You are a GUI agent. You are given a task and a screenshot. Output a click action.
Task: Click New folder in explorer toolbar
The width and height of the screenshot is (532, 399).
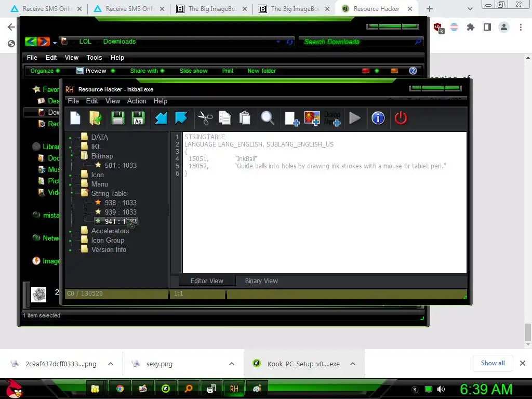[262, 71]
